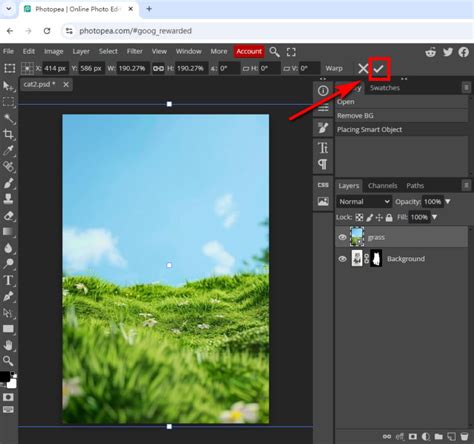The image size is (474, 444).
Task: Create a new adjustment layer
Action: 426,436
